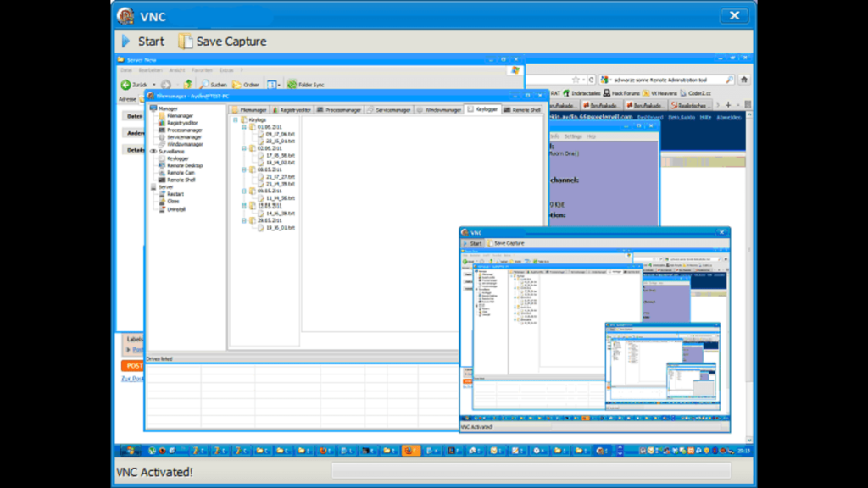Collapse the 01.06.2011 keylog folder

[x=243, y=127]
